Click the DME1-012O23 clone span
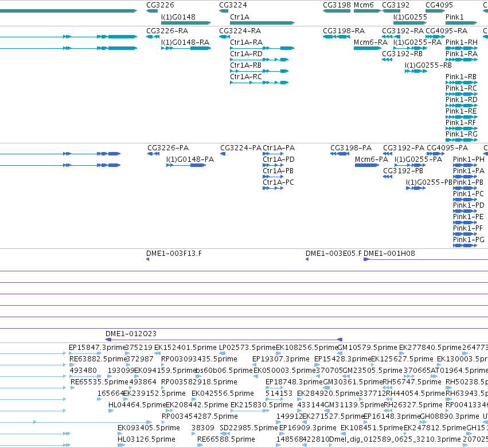The width and height of the screenshot is (488, 448). point(224,340)
